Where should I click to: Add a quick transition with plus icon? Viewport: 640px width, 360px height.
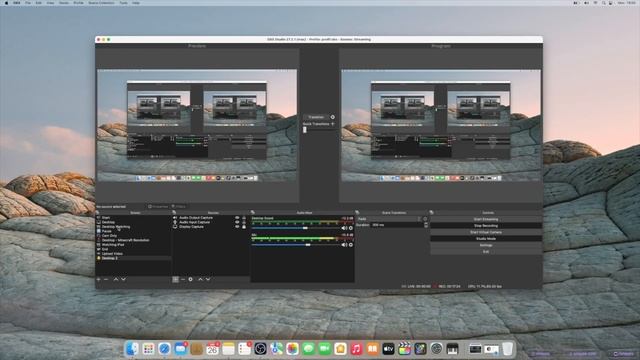333,124
